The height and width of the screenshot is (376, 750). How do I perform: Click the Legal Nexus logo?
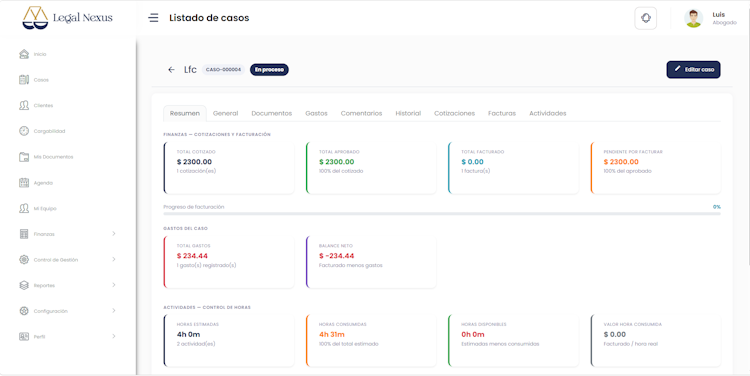(x=67, y=18)
